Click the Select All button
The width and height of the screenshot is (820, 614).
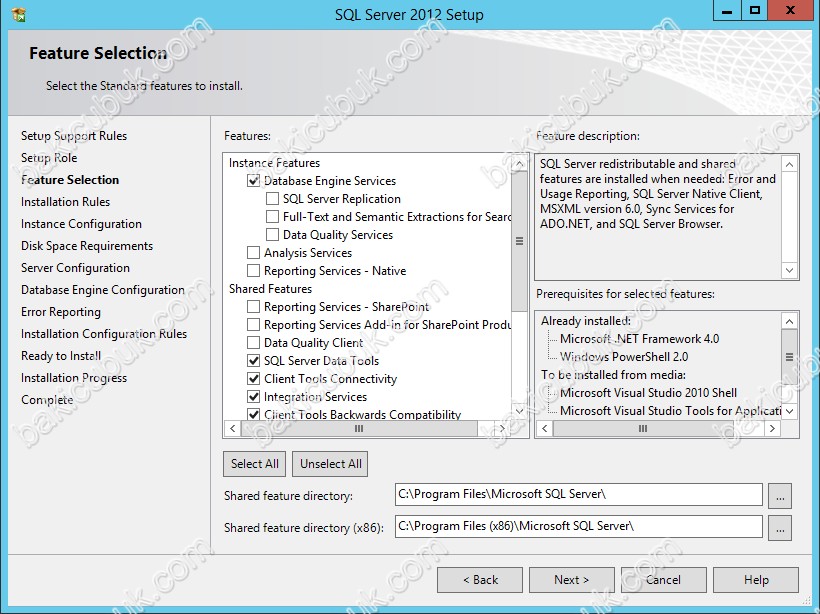point(255,464)
